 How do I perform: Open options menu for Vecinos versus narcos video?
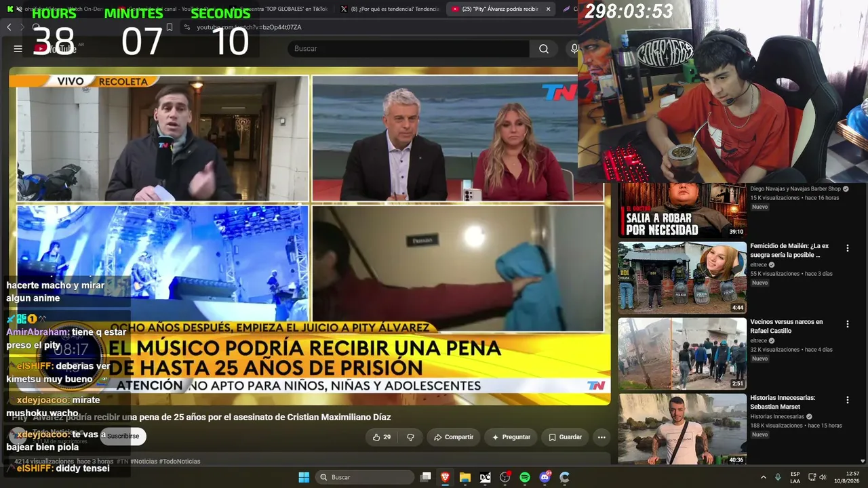coord(847,325)
